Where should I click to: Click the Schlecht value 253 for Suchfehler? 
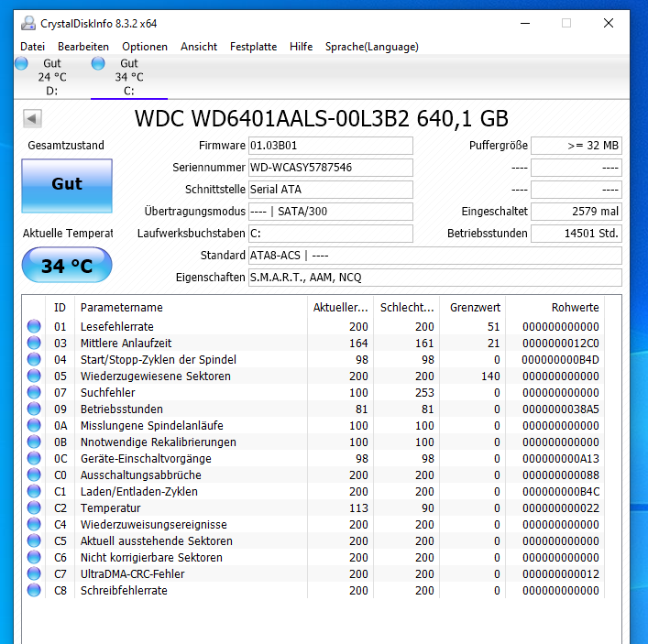tap(424, 393)
